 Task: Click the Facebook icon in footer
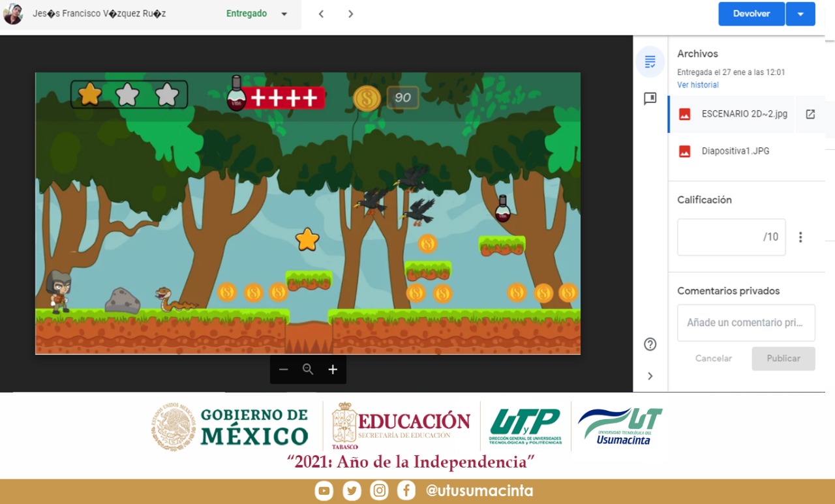[406, 491]
